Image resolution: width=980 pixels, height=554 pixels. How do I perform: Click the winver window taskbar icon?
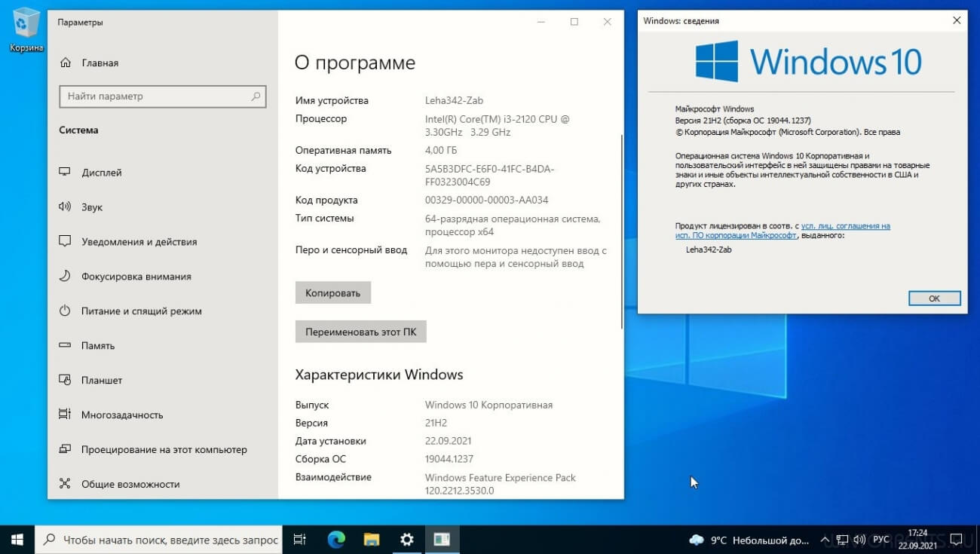click(x=442, y=540)
